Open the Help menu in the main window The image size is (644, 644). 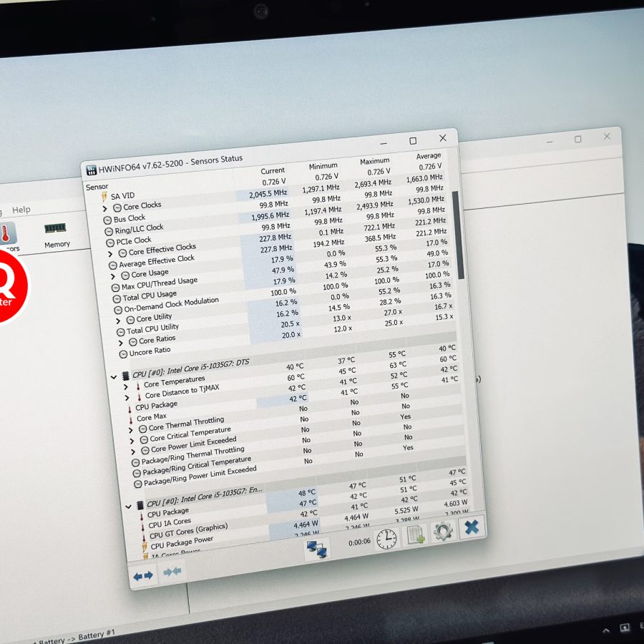(x=21, y=210)
